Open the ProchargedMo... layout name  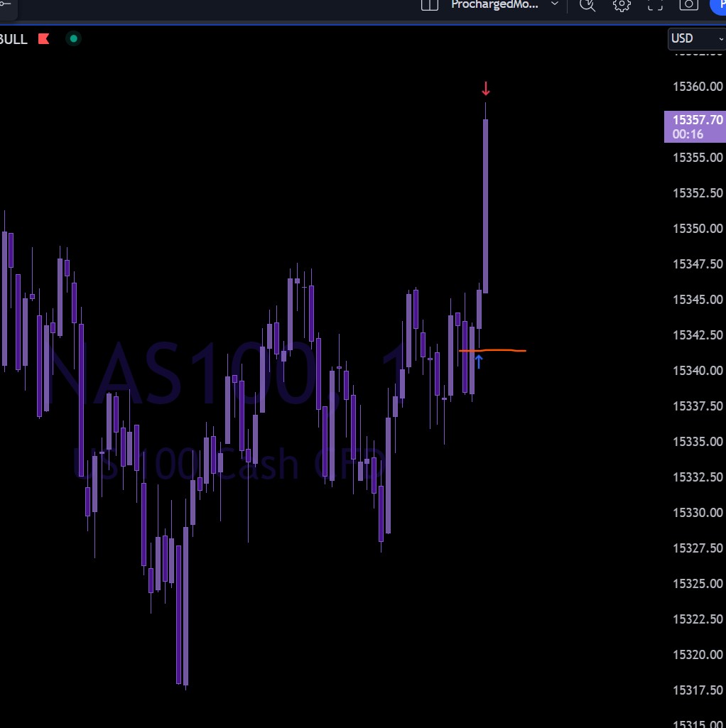[494, 5]
